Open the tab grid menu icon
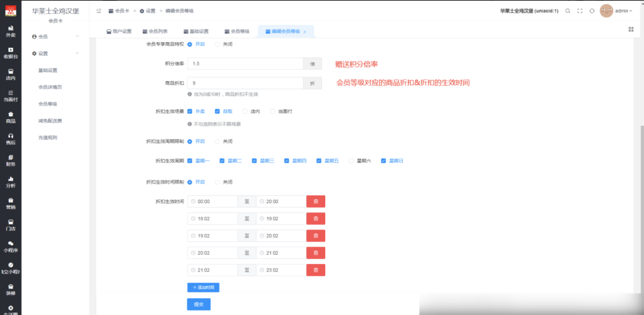Viewport: 644px width, 315px height. click(631, 29)
